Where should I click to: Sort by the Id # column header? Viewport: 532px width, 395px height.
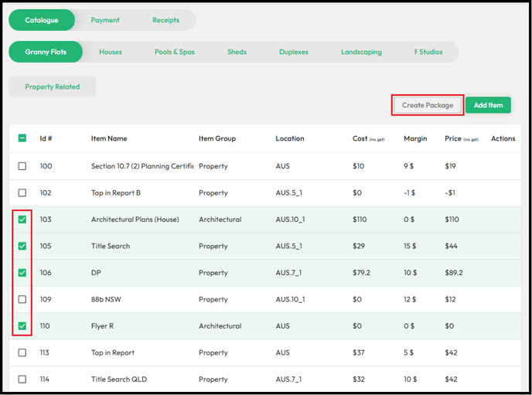tap(46, 138)
